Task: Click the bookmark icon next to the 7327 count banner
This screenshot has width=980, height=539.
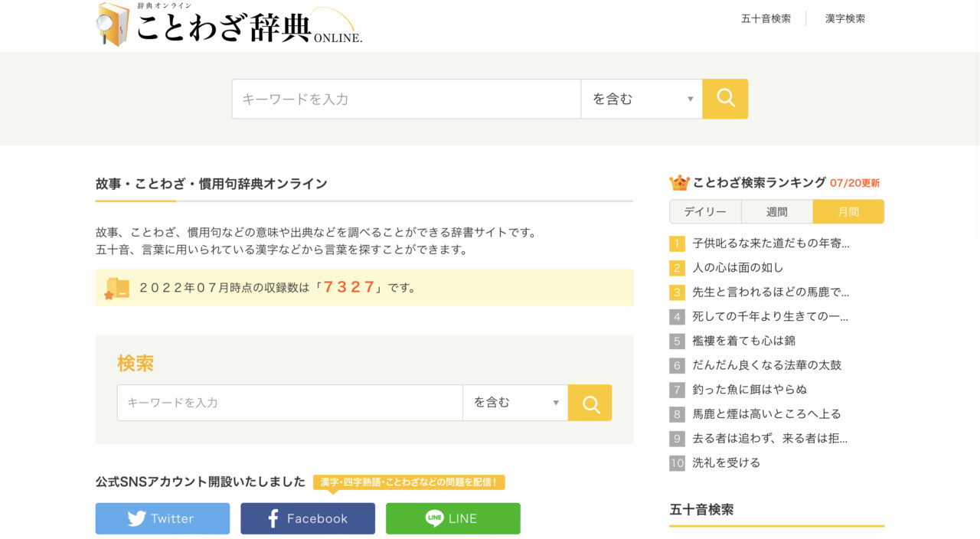Action: click(115, 288)
